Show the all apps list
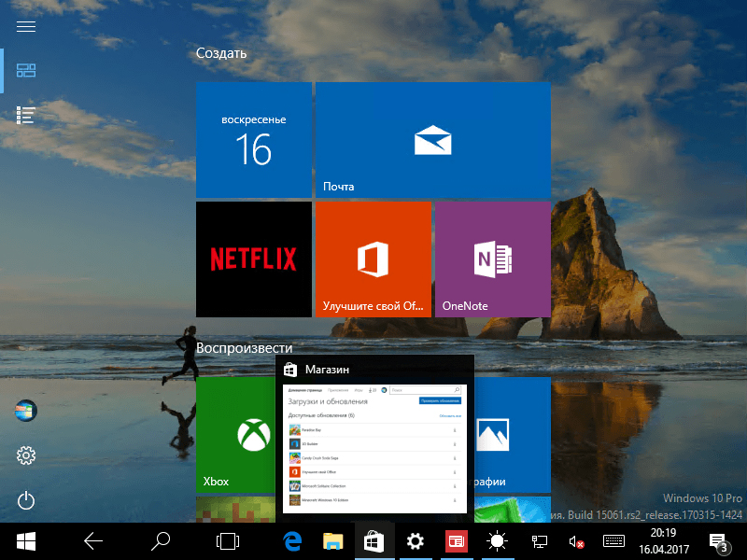This screenshot has height=560, width=747. tap(26, 115)
